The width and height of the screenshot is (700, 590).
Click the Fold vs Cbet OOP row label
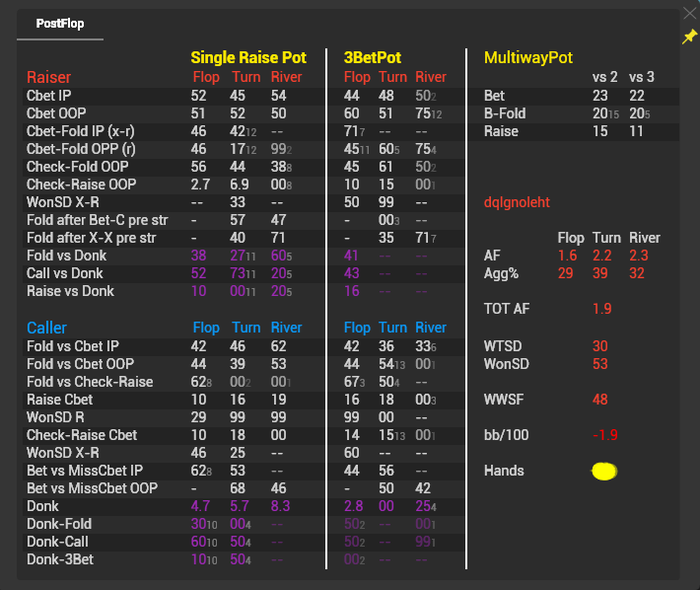pos(80,364)
